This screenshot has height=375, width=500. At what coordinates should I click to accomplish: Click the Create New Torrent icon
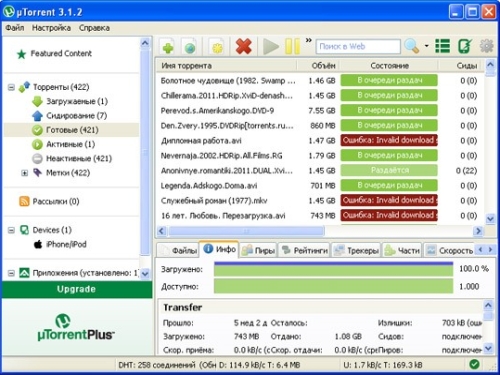[217, 46]
